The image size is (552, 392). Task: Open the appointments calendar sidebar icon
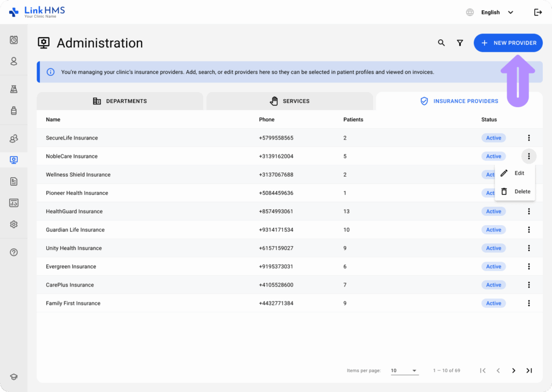[14, 40]
